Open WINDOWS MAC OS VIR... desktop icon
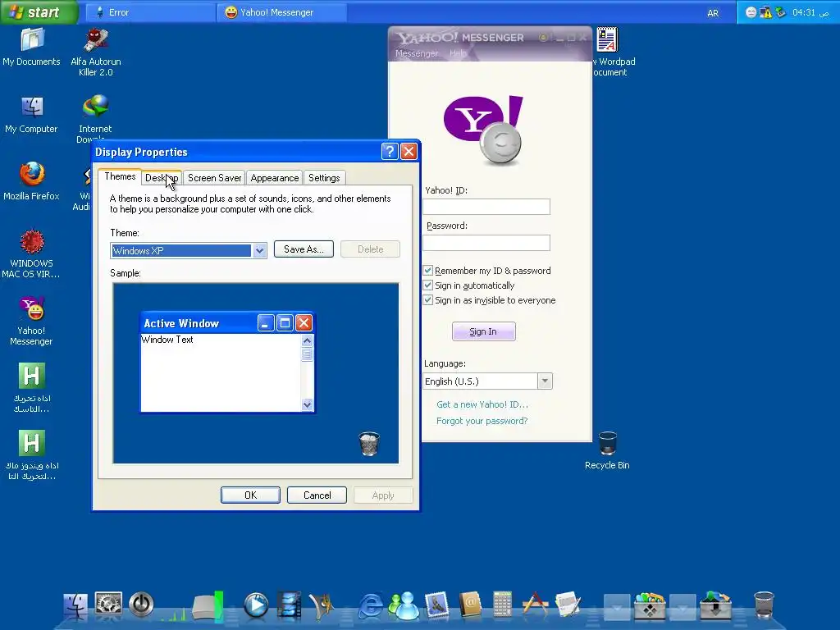The image size is (840, 630). pos(32,254)
